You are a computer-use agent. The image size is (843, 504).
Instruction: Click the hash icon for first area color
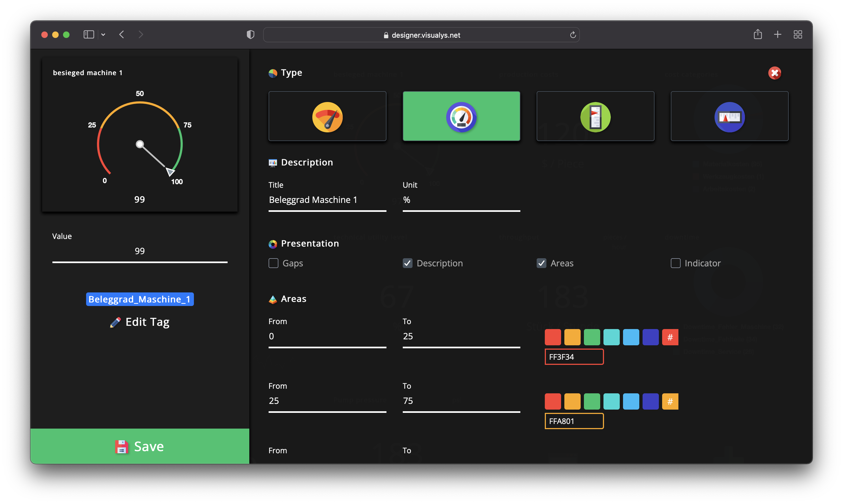pyautogui.click(x=670, y=337)
